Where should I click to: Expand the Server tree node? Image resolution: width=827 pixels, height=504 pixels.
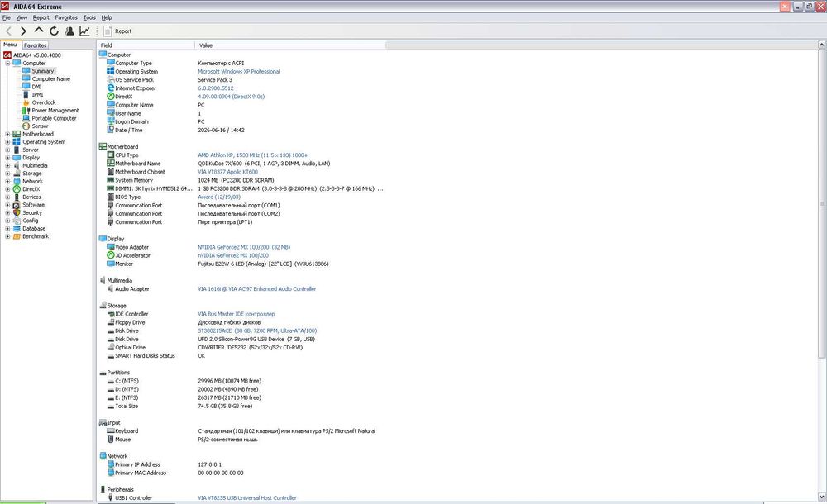pyautogui.click(x=7, y=150)
